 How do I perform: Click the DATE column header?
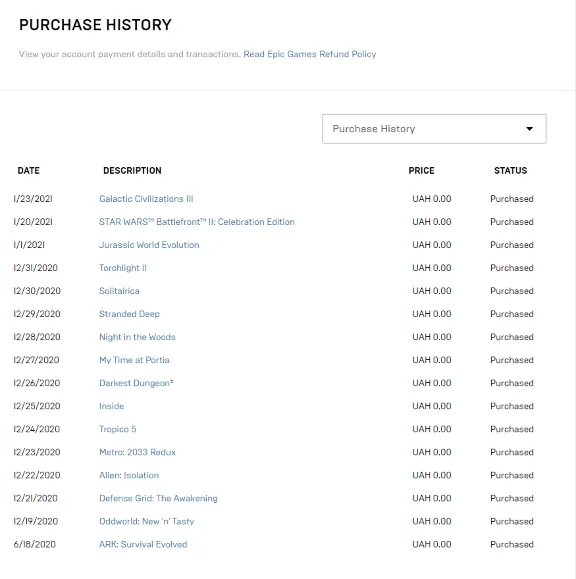[x=29, y=171]
